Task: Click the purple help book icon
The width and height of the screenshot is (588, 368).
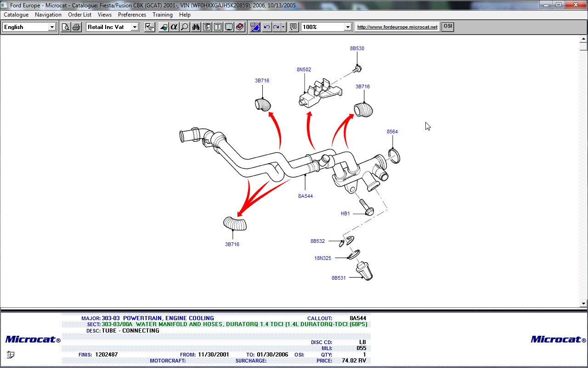Action: 240,27
